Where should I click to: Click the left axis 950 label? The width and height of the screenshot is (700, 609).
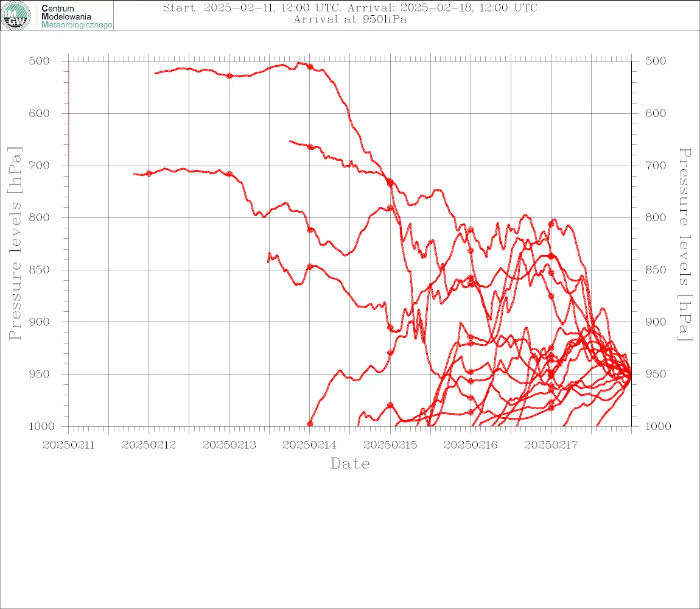pyautogui.click(x=40, y=374)
